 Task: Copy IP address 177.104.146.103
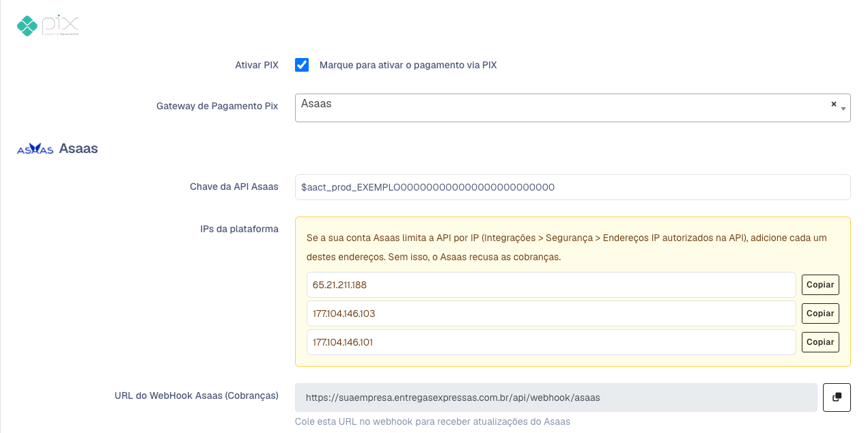point(820,313)
